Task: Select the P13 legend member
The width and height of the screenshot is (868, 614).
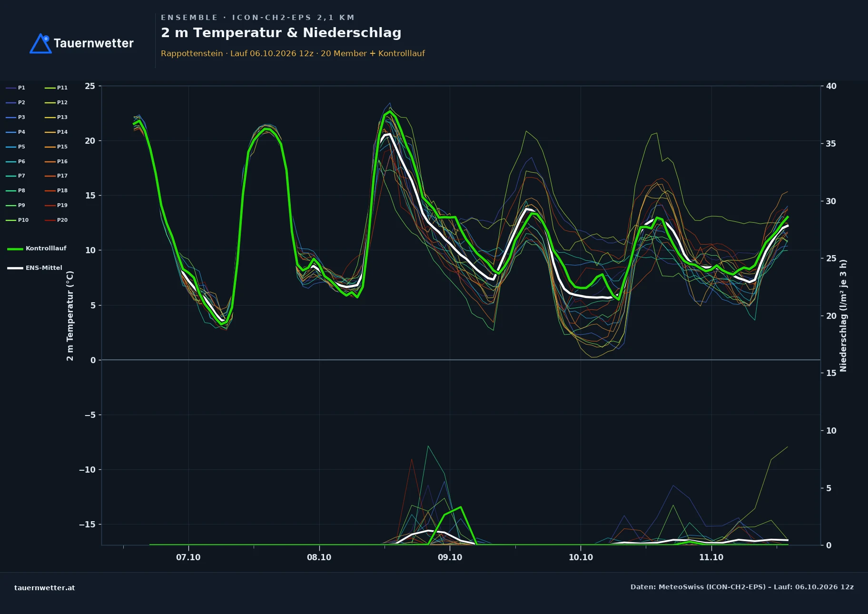Action: pos(56,117)
